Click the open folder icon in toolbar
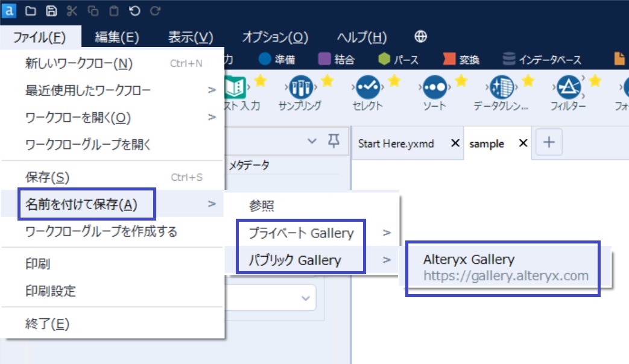Viewport: 629px width, 364px height. 31,11
